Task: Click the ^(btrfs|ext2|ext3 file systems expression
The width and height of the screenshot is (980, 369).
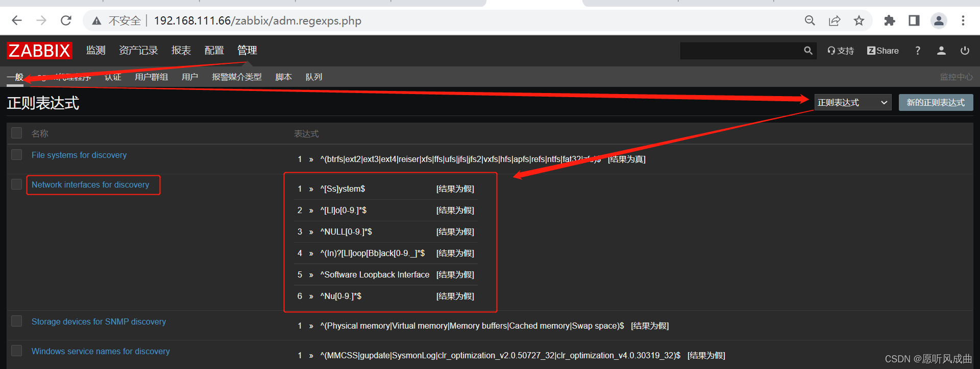Action: [460, 159]
